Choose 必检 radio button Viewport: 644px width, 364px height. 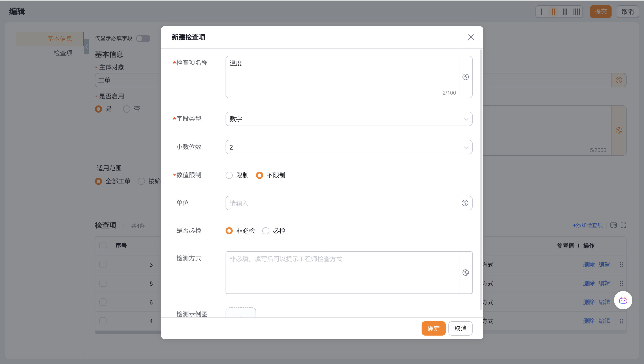(x=266, y=231)
